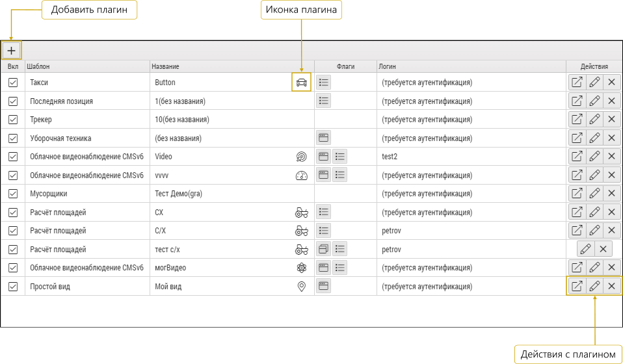Open the могВидео plugin in new window

click(x=577, y=268)
